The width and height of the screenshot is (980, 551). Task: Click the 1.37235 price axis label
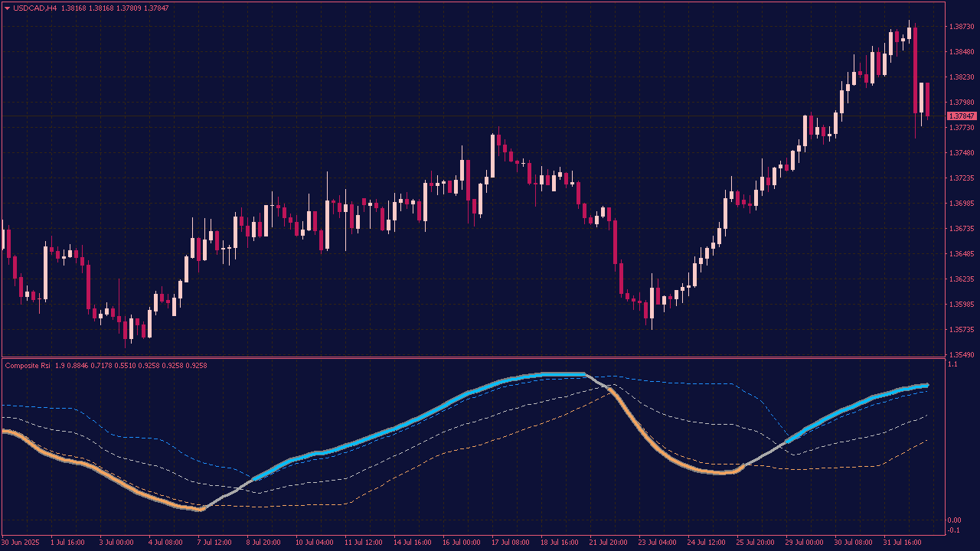(x=961, y=178)
